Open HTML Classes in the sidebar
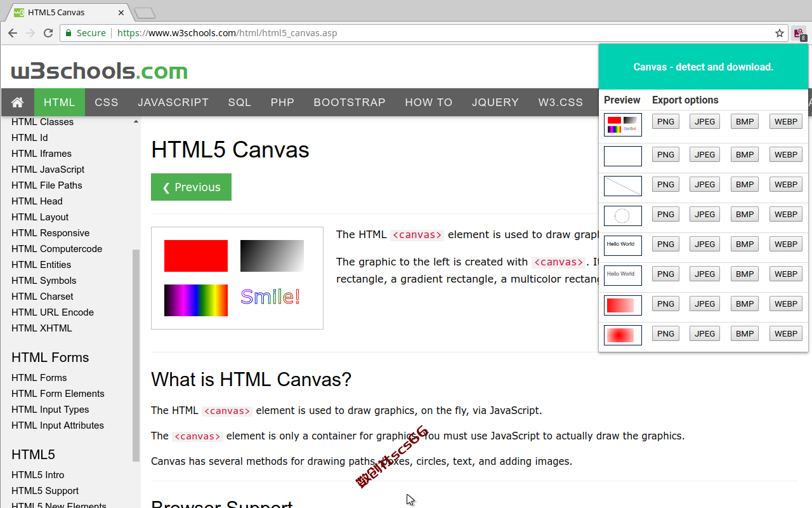The width and height of the screenshot is (812, 508). pos(43,122)
